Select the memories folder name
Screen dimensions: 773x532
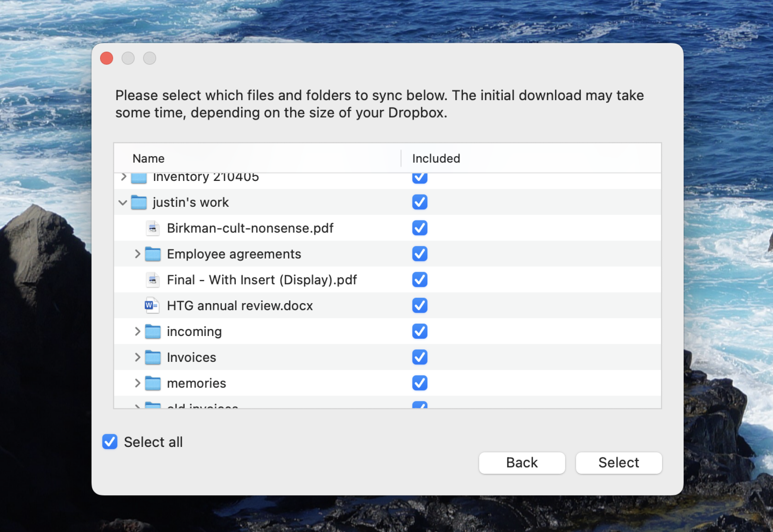click(196, 383)
